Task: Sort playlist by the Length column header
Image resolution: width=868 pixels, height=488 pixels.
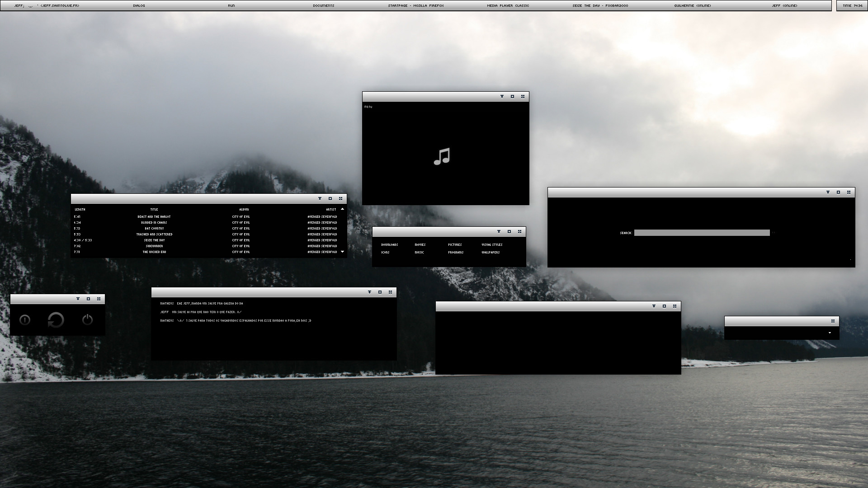Action: (80, 209)
